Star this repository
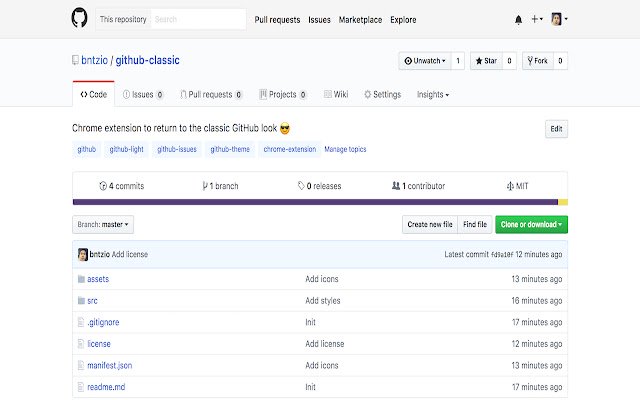640x400 pixels. click(x=486, y=61)
